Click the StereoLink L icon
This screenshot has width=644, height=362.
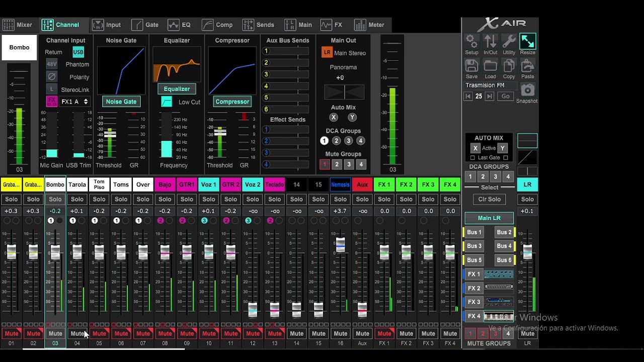coord(51,89)
